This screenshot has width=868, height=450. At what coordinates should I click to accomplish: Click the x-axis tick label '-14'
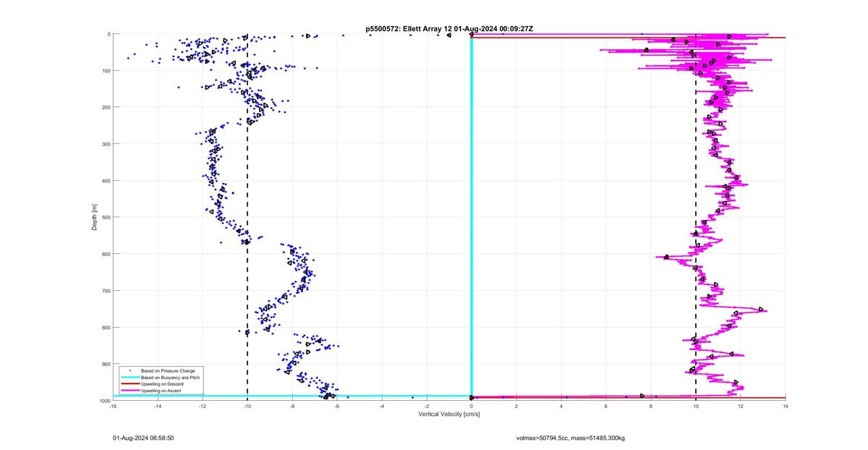pos(158,406)
